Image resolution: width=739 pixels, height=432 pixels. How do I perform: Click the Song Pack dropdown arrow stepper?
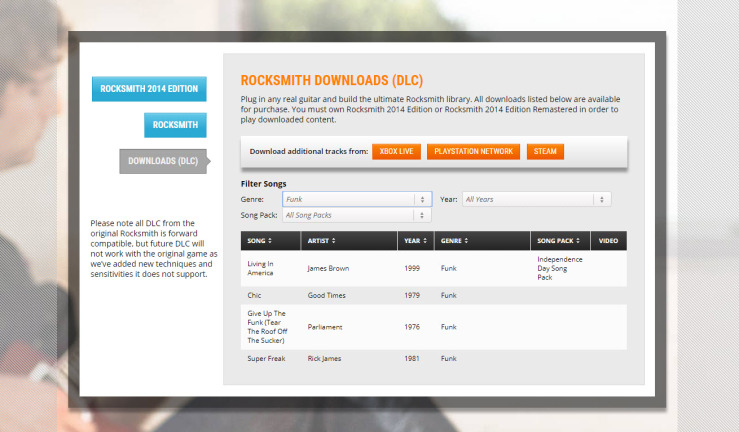(x=422, y=215)
